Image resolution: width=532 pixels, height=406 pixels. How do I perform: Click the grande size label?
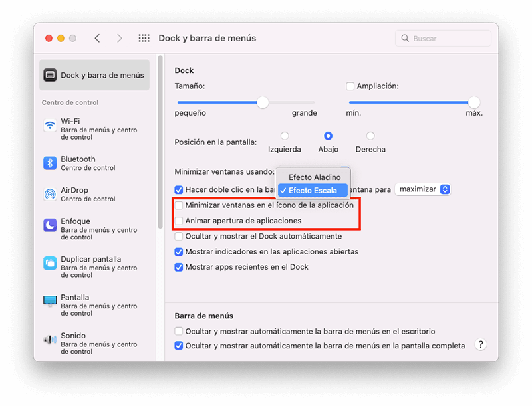tap(305, 113)
